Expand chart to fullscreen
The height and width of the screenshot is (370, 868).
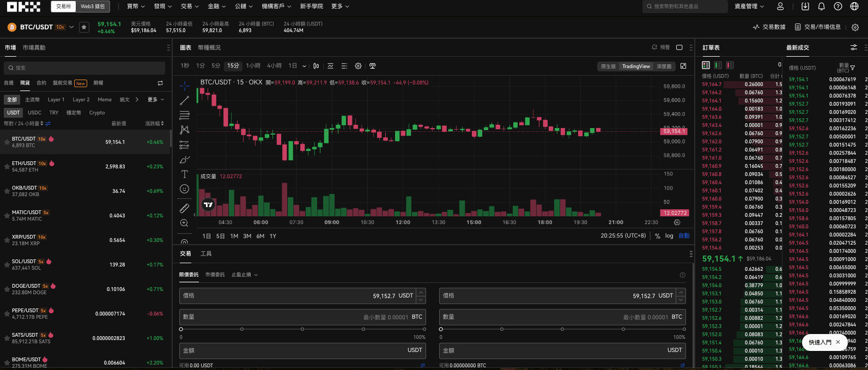[683, 66]
